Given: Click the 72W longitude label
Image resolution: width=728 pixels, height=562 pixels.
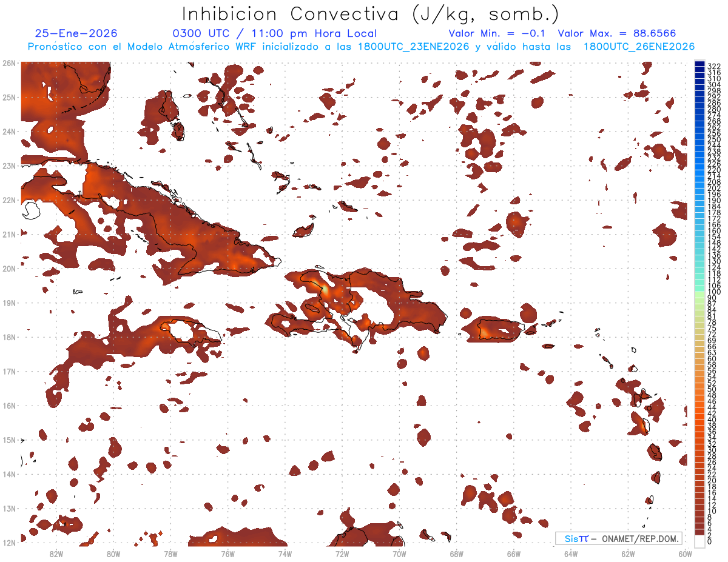Looking at the screenshot, I should (342, 553).
